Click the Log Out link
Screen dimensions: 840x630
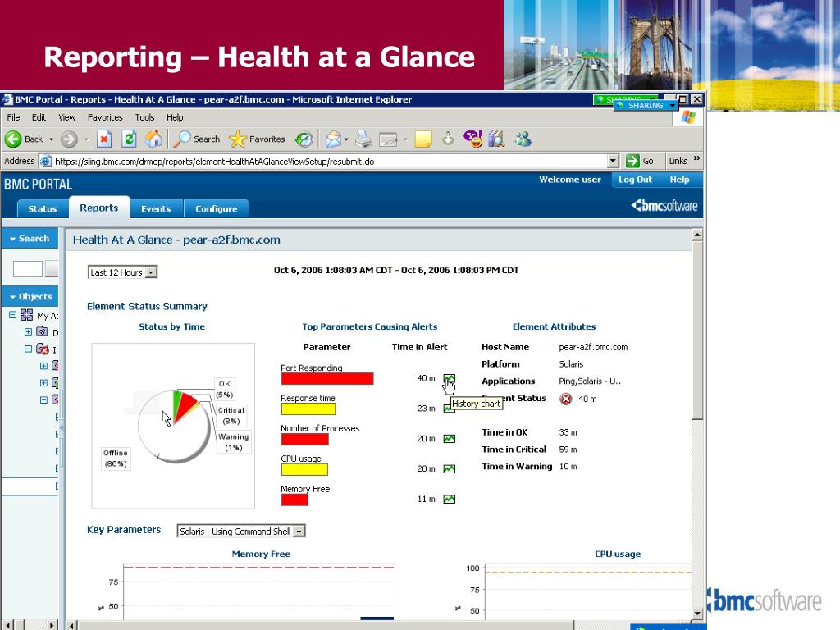(x=636, y=180)
